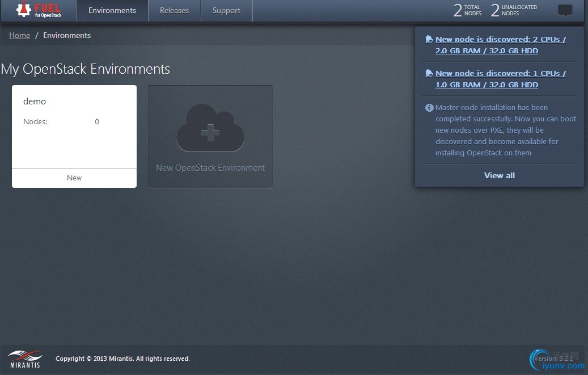Image resolution: width=588 pixels, height=375 pixels.
Task: Click the Mirantis logo in footer
Action: [25, 359]
